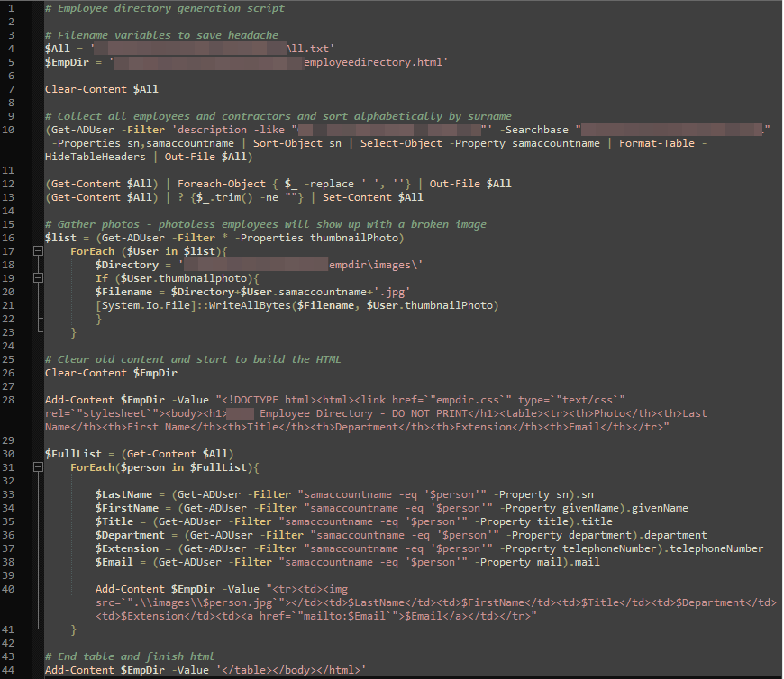This screenshot has width=784, height=679.
Task: Click the '$LastName' variable on line 33
Action: click(x=123, y=494)
